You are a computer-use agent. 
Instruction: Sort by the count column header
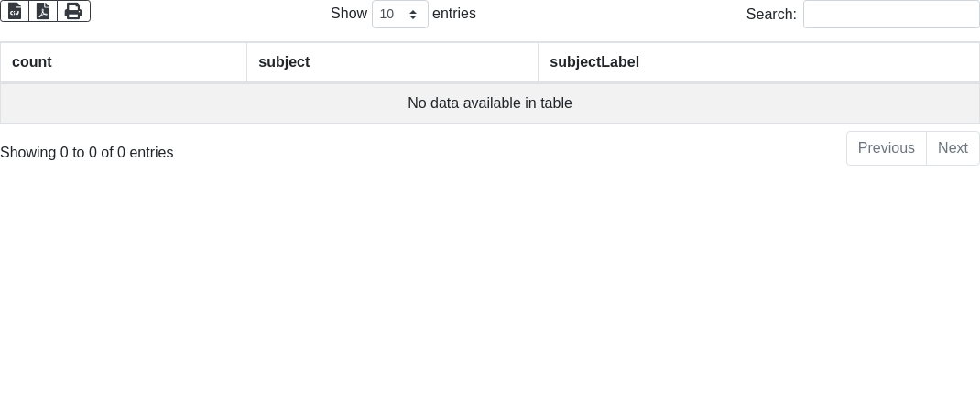coord(124,62)
